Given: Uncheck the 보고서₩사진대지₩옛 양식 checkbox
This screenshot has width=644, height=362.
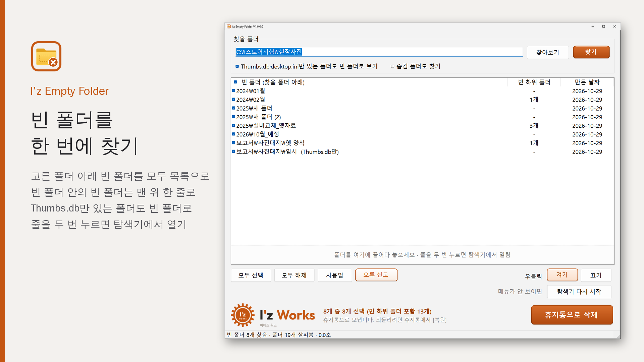Looking at the screenshot, I should (x=233, y=143).
